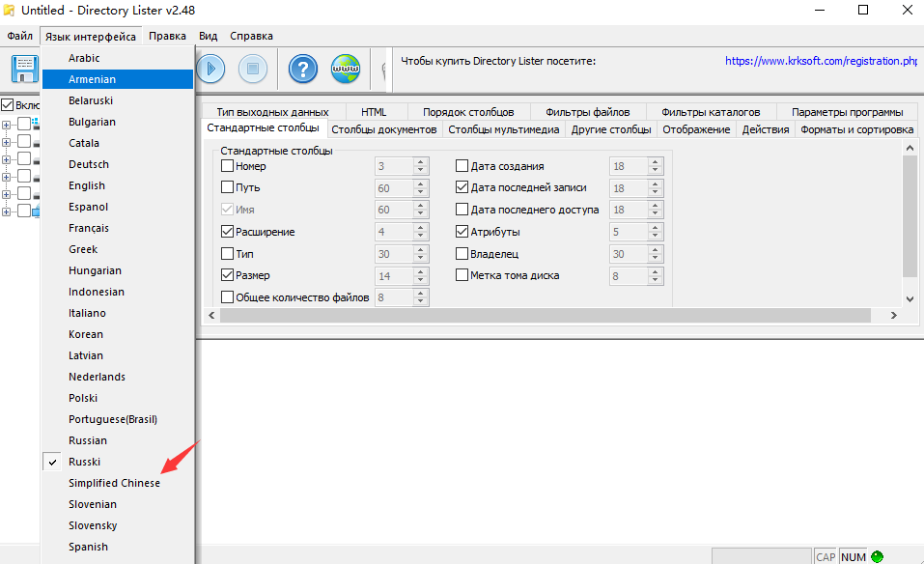Increase the Размер column width spinner
The height and width of the screenshot is (564, 924).
tap(420, 271)
